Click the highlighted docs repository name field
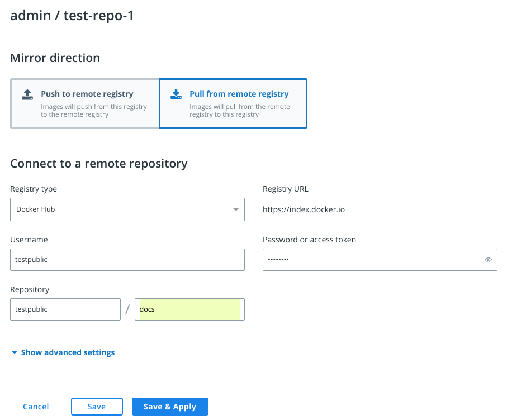 (x=189, y=309)
